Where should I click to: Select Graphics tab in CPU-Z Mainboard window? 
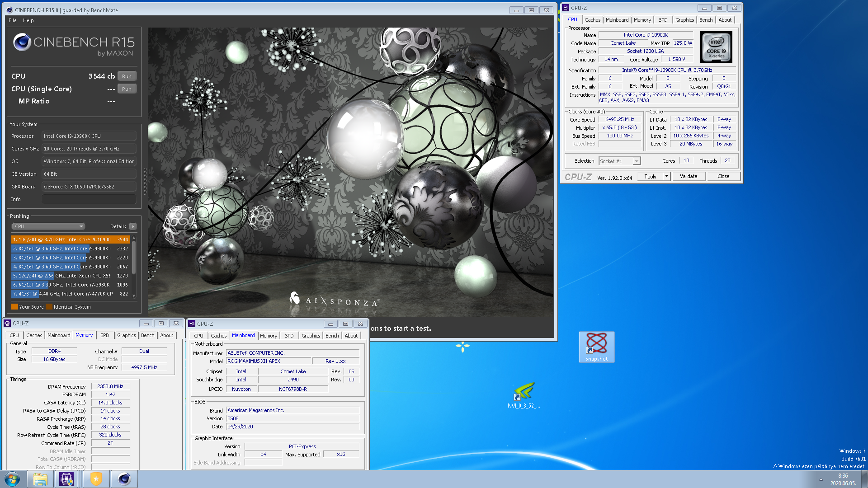click(311, 336)
